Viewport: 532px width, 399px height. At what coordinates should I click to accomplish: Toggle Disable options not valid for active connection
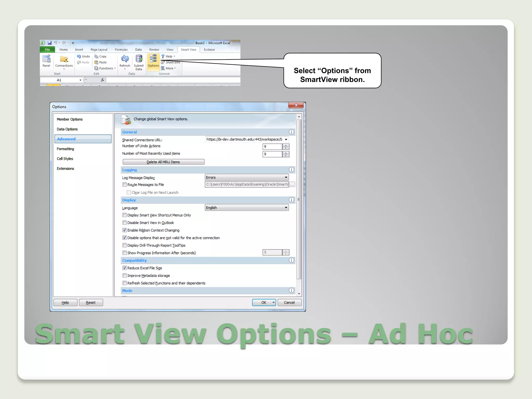click(124, 237)
